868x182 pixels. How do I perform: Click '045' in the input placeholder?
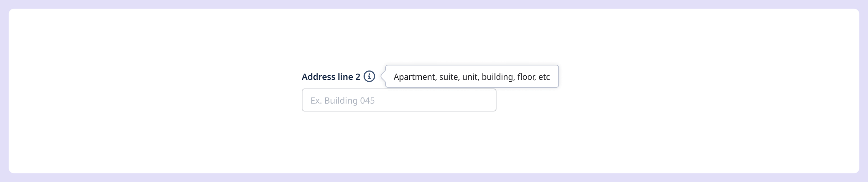[x=367, y=100]
